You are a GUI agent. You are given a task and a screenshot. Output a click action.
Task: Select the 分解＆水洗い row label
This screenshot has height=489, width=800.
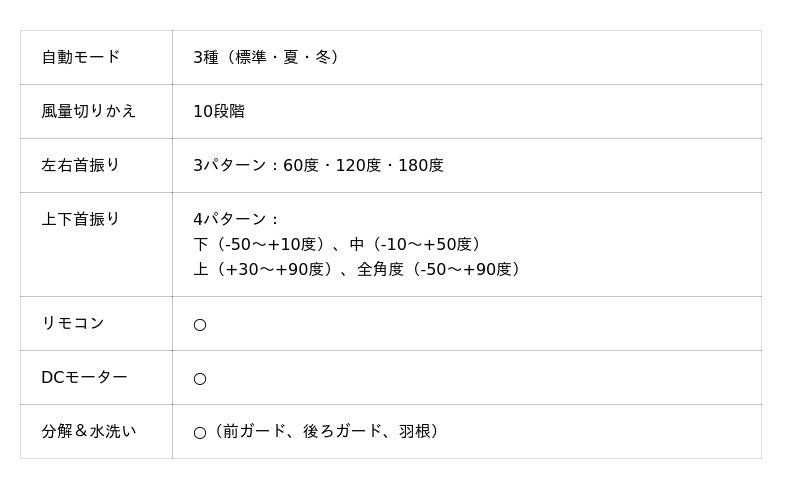[x=88, y=431]
